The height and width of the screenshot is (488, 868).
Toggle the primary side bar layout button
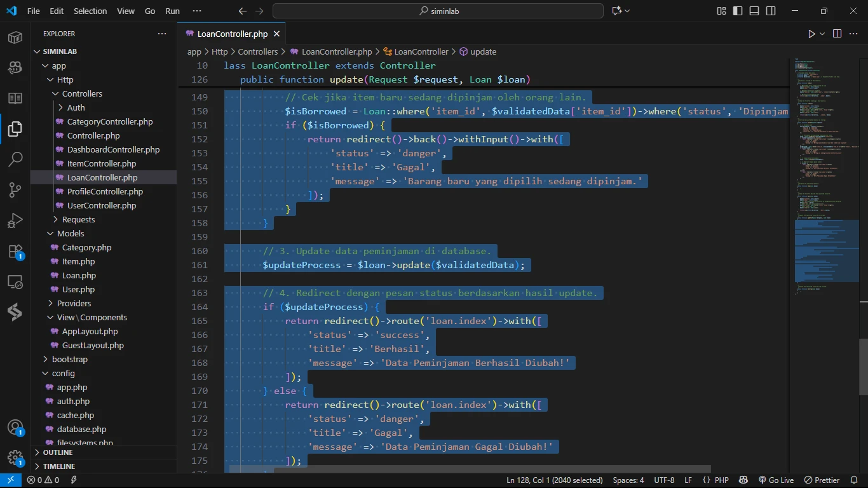[738, 11]
